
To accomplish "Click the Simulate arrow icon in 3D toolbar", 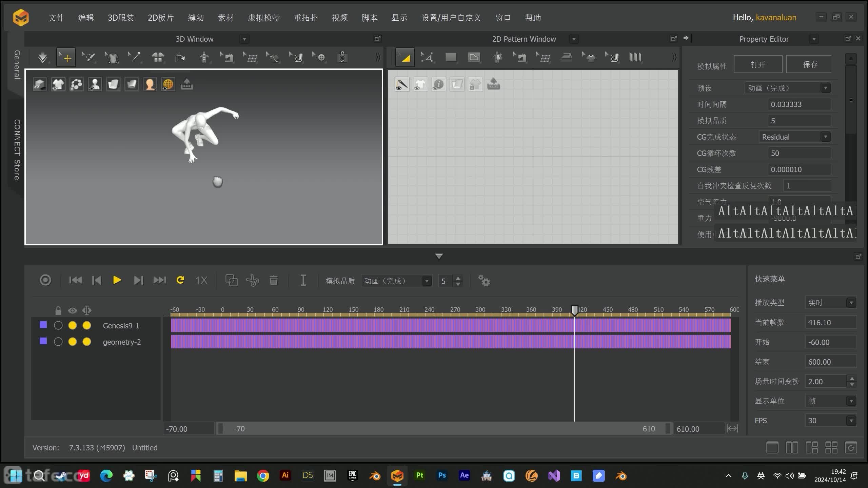I will 43,57.
